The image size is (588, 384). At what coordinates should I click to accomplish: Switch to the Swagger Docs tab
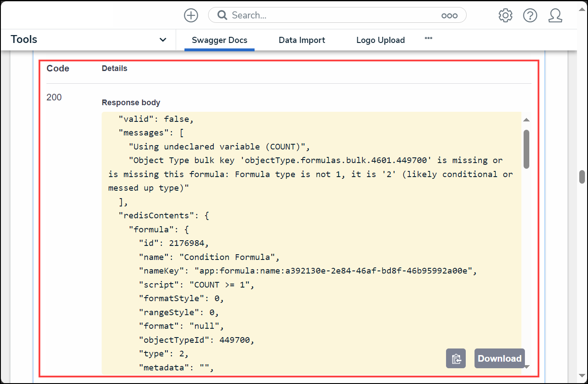click(x=220, y=40)
